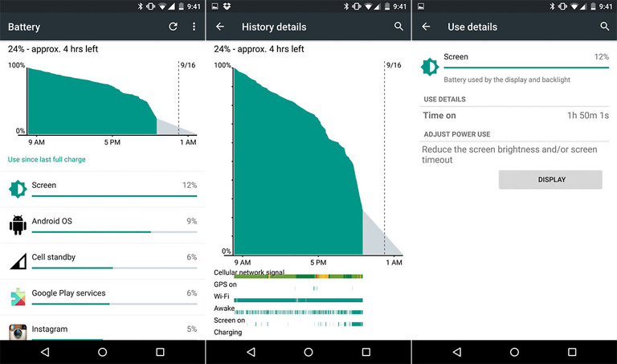Open the Cell standby usage entry
The height and width of the screenshot is (364, 617).
102,261
